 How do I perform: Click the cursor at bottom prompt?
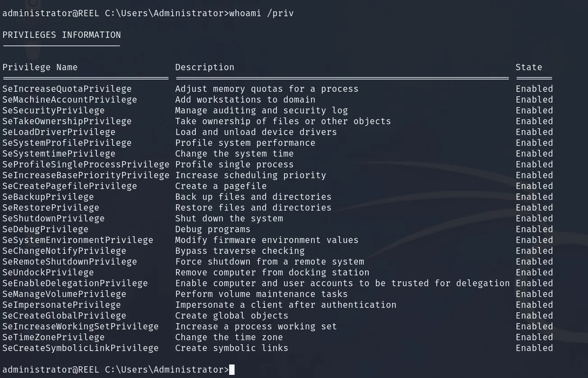(x=232, y=369)
